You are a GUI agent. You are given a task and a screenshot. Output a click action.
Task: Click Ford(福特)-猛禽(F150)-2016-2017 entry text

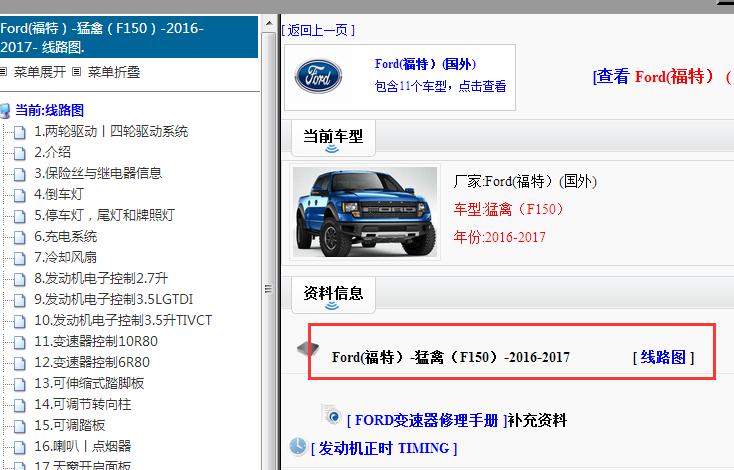click(x=451, y=358)
